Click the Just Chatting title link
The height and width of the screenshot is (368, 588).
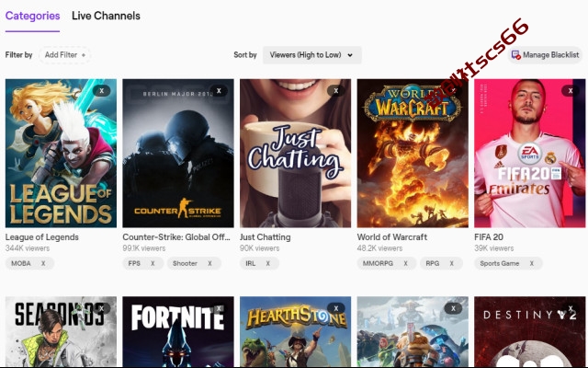266,237
